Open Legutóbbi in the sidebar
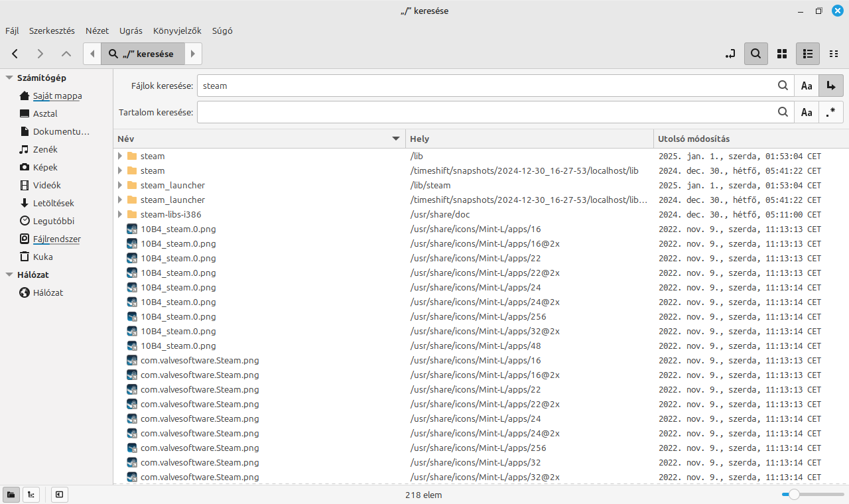This screenshot has width=849, height=504. pos(53,221)
